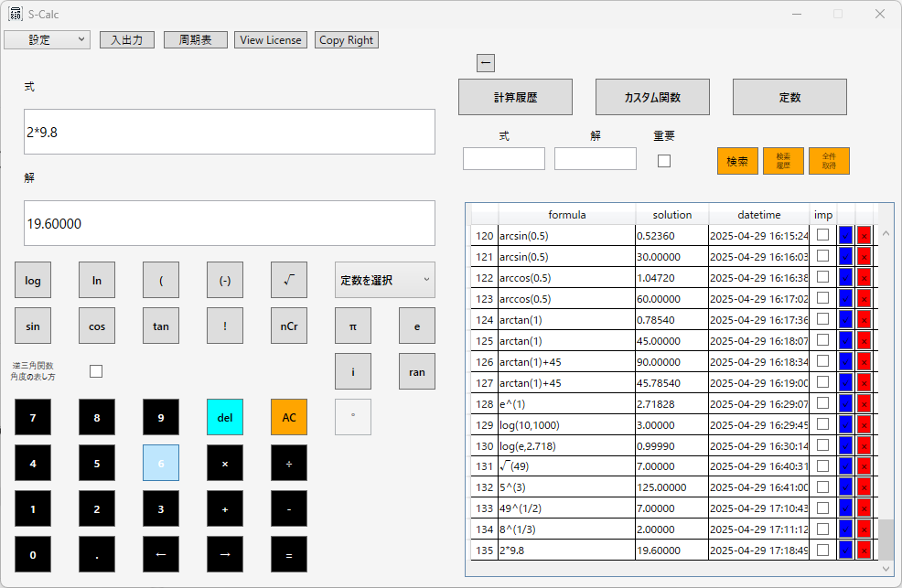
Task: Click View License
Action: 271,39
